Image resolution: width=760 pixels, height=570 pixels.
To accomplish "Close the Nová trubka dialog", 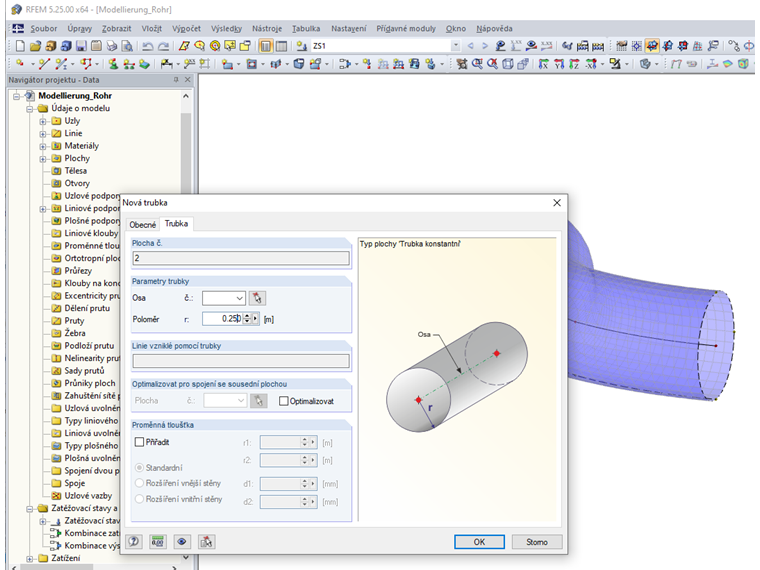I will [557, 203].
